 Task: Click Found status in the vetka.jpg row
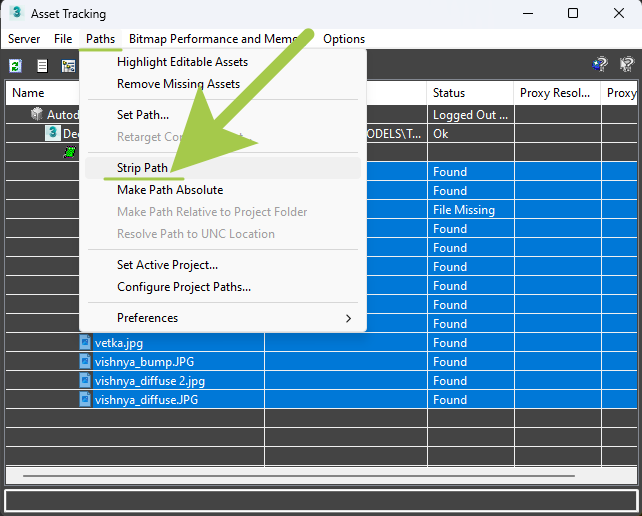point(470,342)
